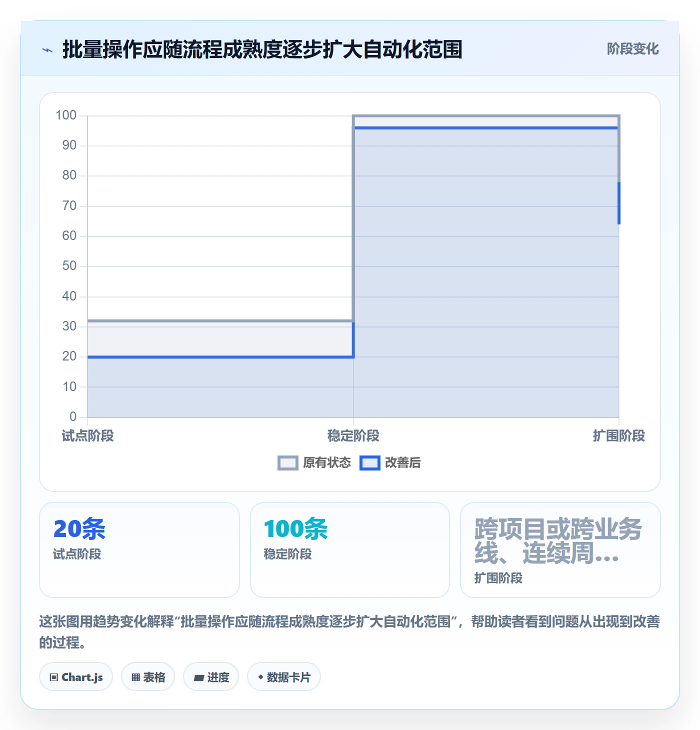Click the y-axis tick label 70
The image size is (700, 730).
pos(69,205)
